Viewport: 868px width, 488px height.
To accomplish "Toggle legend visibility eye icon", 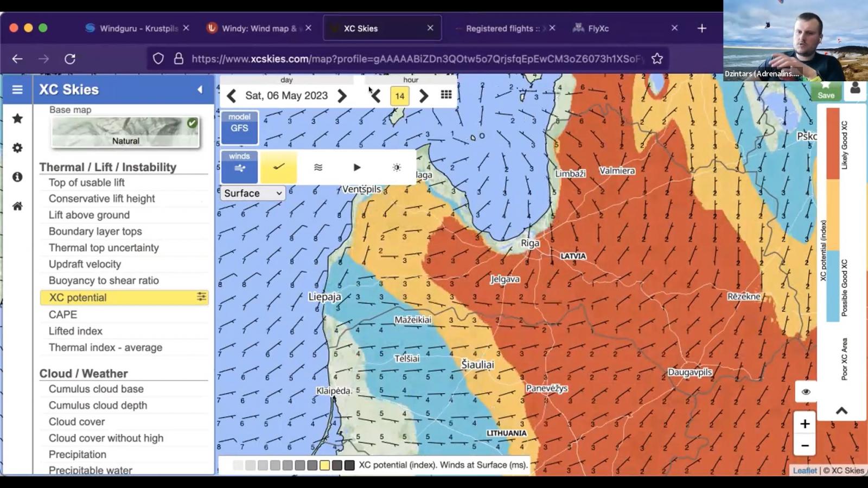I will pos(806,391).
